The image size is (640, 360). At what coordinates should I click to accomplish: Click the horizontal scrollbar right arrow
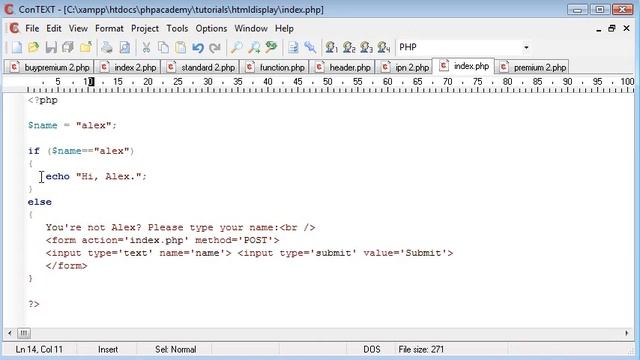627,333
